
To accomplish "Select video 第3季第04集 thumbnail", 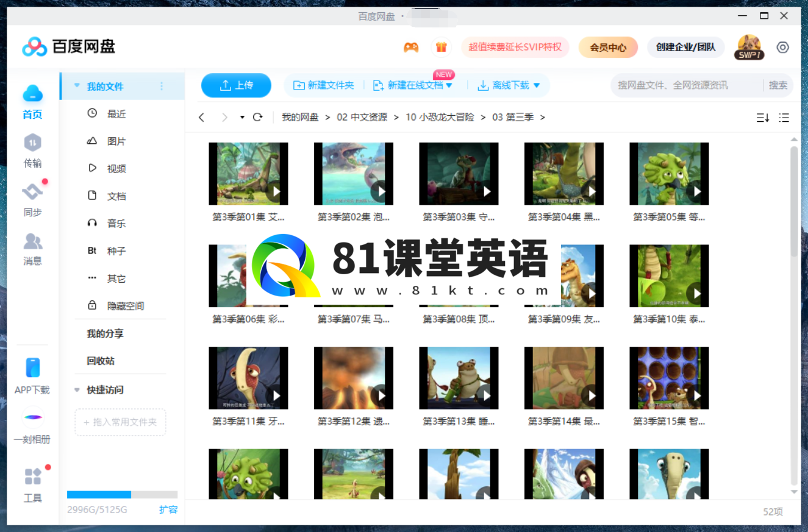I will pyautogui.click(x=564, y=174).
